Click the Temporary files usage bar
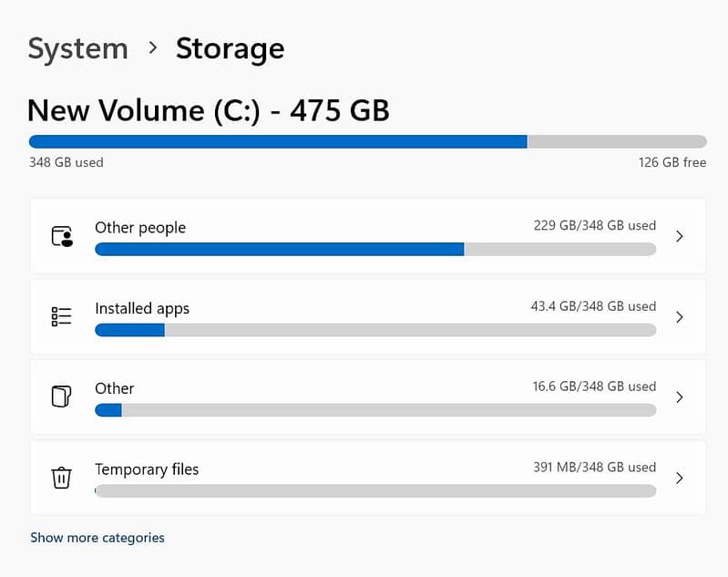Screen dimensions: 728x577 tap(374, 490)
